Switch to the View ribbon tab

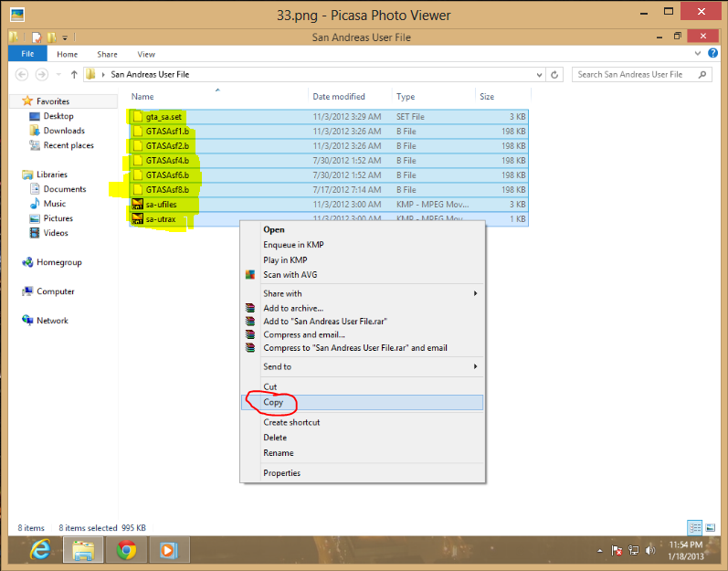(x=146, y=54)
